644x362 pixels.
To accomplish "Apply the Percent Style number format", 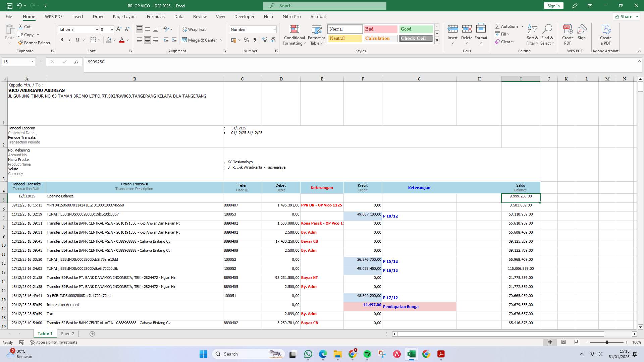I will 247,40.
